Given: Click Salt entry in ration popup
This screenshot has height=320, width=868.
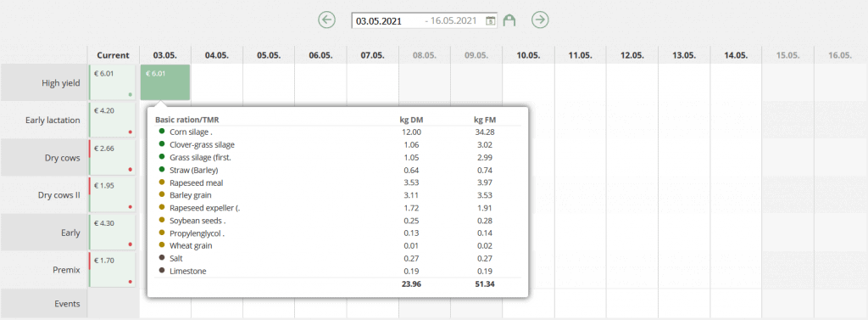Looking at the screenshot, I should pyautogui.click(x=176, y=258).
